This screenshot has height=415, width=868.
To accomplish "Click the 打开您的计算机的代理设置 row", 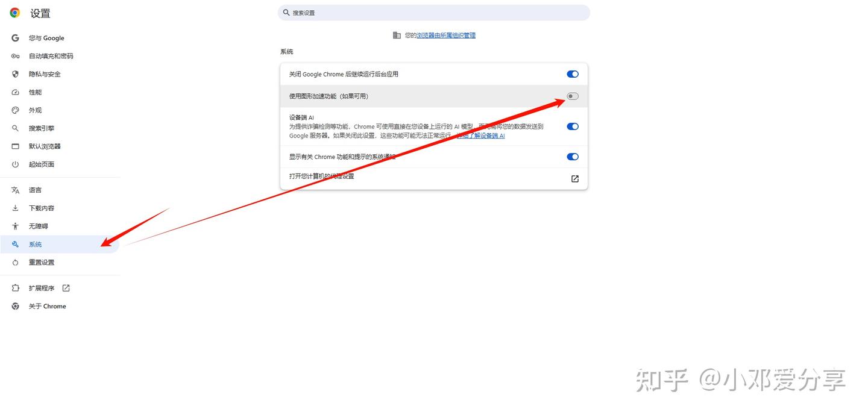I will [434, 179].
